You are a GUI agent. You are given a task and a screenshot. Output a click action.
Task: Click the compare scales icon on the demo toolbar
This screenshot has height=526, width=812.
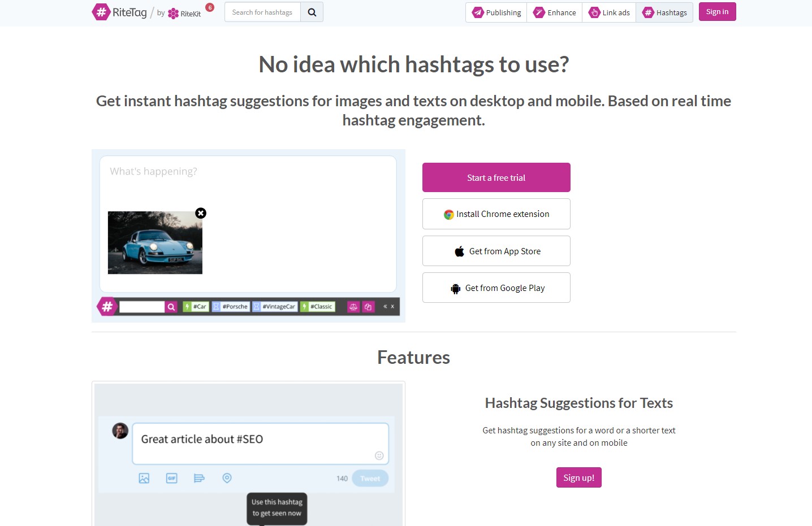pos(353,307)
